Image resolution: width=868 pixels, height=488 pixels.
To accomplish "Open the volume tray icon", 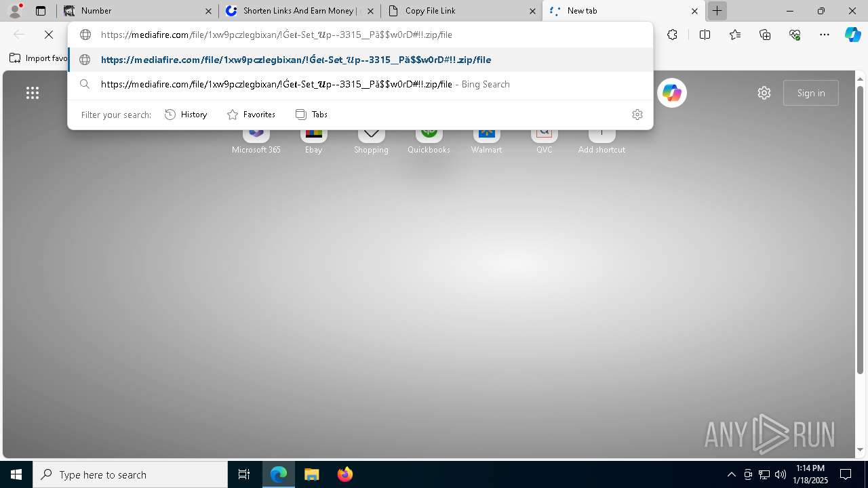I will (x=780, y=474).
